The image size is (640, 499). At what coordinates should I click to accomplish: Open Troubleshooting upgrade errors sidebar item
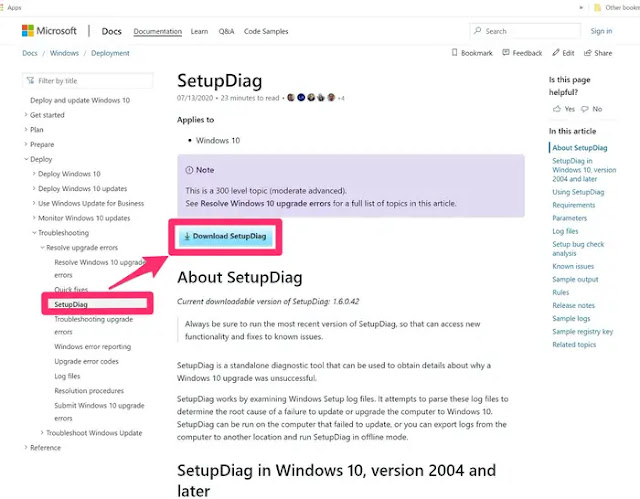(x=93, y=325)
